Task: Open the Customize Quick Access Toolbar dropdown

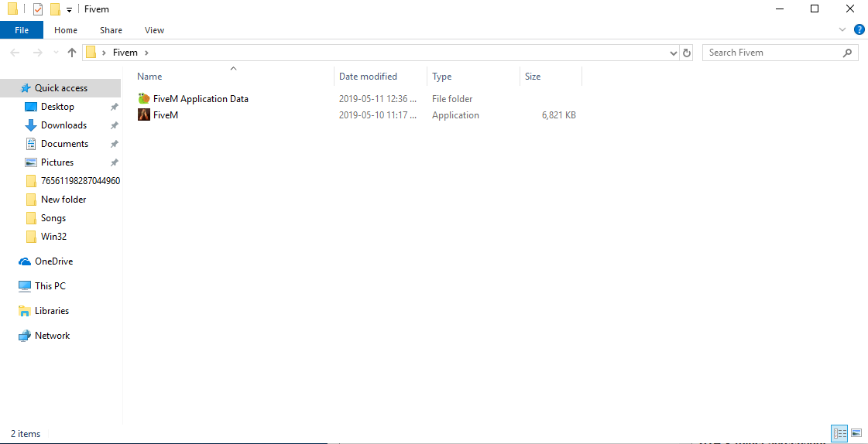Action: [x=69, y=10]
